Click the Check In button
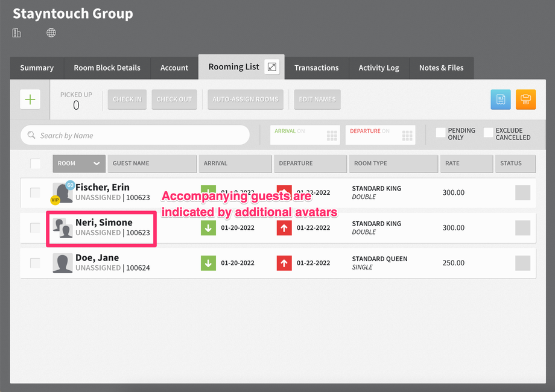Screen dimensions: 555x392 [127, 100]
